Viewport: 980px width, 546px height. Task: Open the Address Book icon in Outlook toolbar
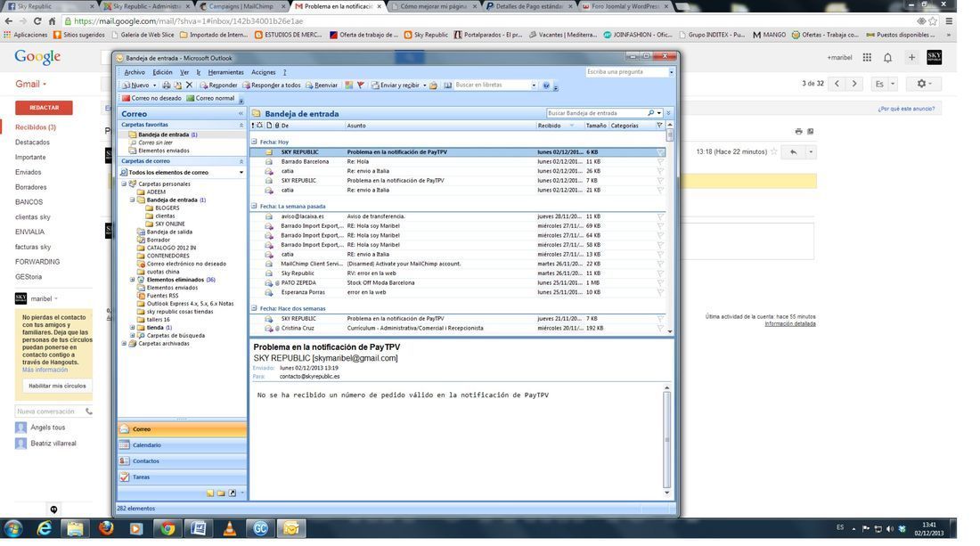[447, 85]
